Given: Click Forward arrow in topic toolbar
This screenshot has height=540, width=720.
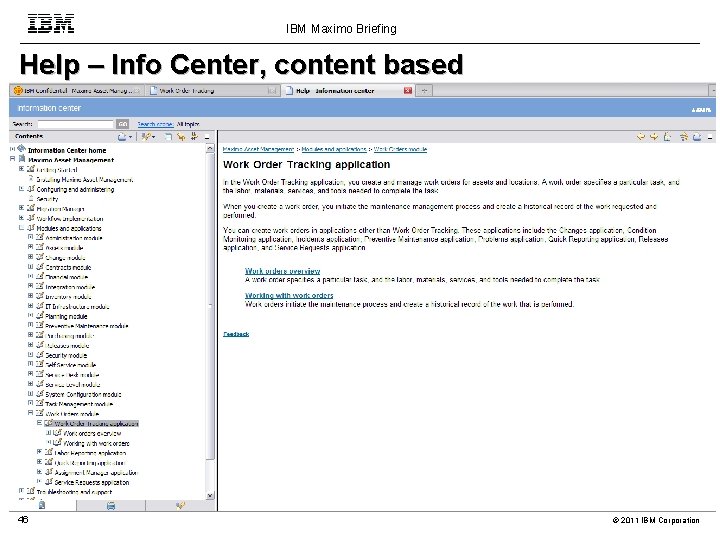Looking at the screenshot, I should coord(654,136).
